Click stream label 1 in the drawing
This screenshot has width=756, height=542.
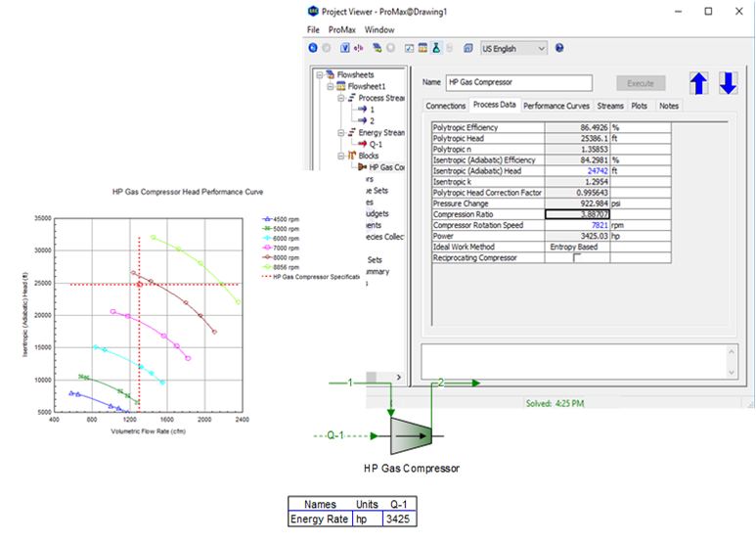pyautogui.click(x=350, y=383)
